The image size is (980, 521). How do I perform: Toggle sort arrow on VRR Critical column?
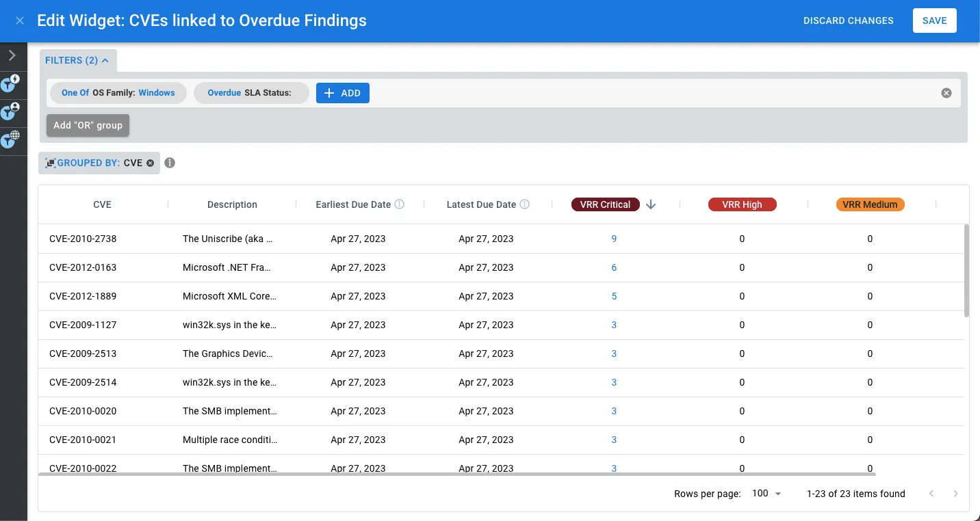(651, 204)
